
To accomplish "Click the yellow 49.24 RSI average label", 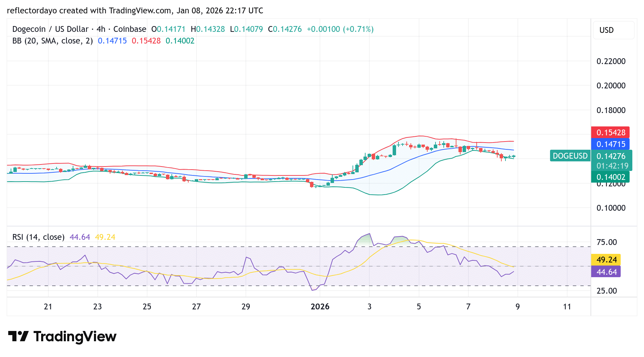I will (x=606, y=260).
